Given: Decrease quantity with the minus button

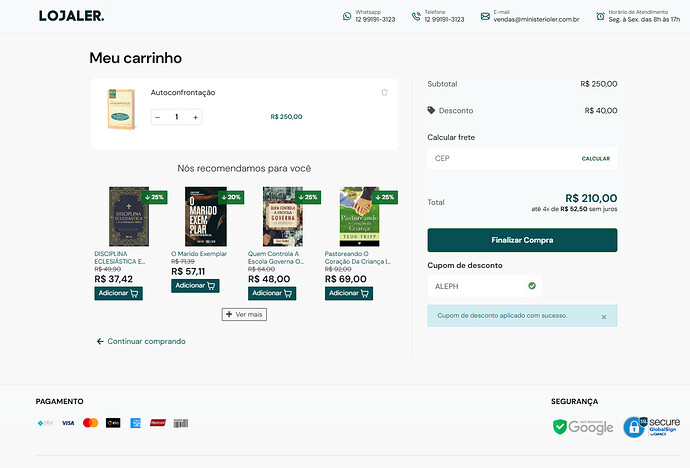Looking at the screenshot, I should [158, 117].
